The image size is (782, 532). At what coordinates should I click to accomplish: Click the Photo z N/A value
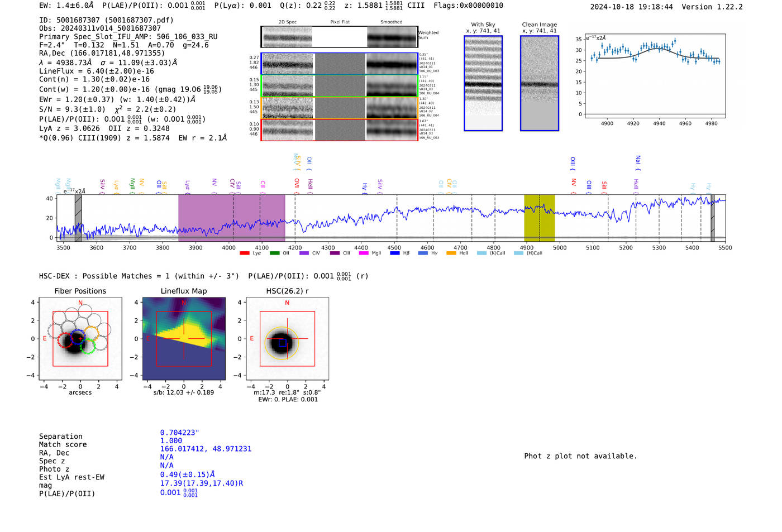pyautogui.click(x=166, y=465)
